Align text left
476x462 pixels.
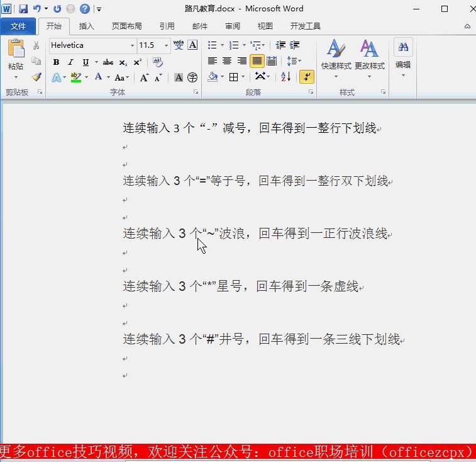[x=212, y=61]
